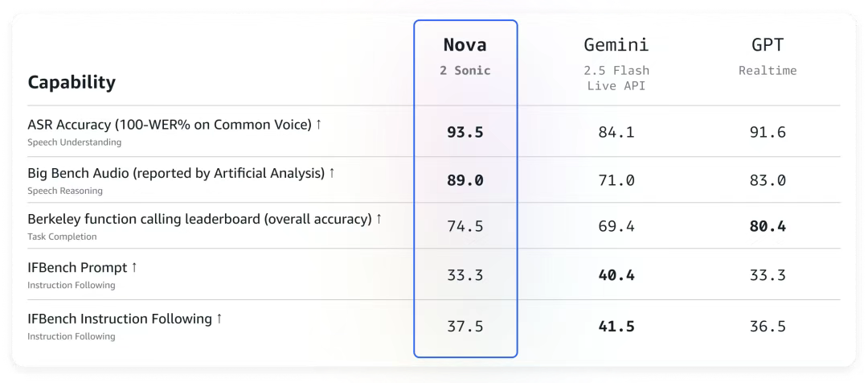Click the Berkeley function calling leaderboard label
The width and height of the screenshot is (868, 383).
pos(205,219)
